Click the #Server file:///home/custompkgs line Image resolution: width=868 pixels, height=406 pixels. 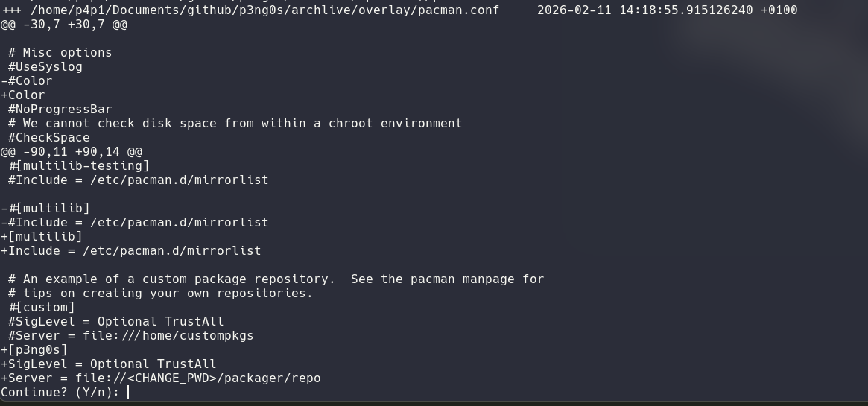tap(131, 336)
